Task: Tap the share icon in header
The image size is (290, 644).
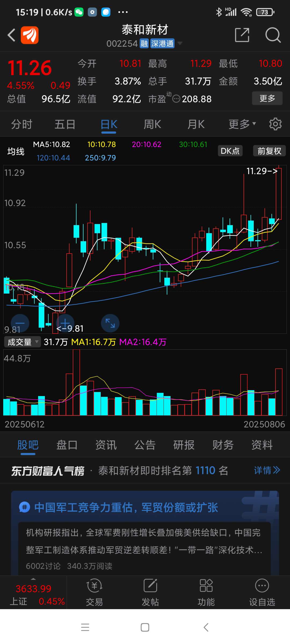Action: (x=242, y=35)
